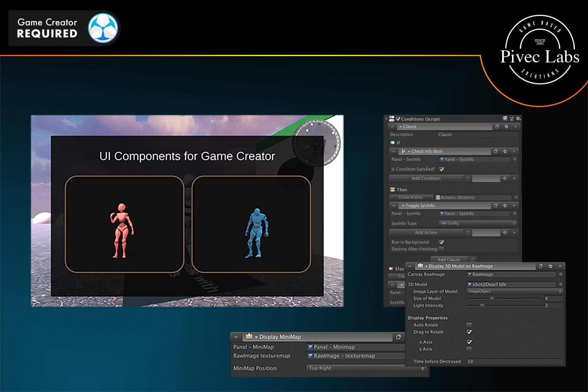Collapse the Check Info Bool foldout
The width and height of the screenshot is (588, 392).
click(x=409, y=151)
